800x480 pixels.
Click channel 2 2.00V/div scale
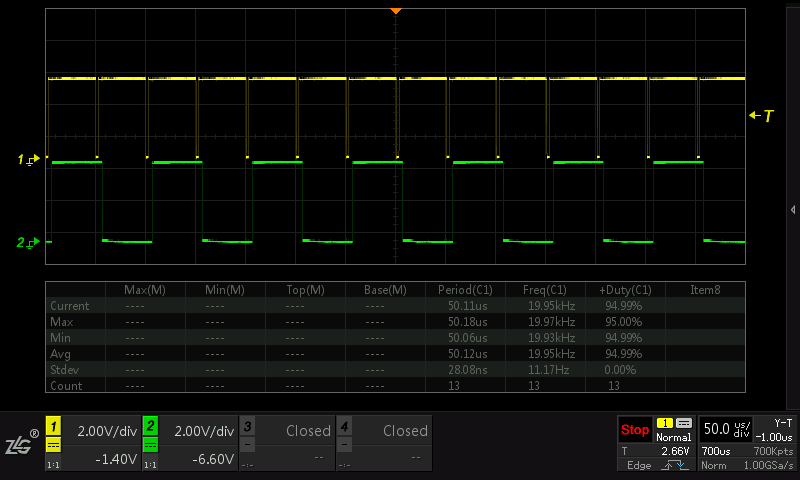[204, 431]
